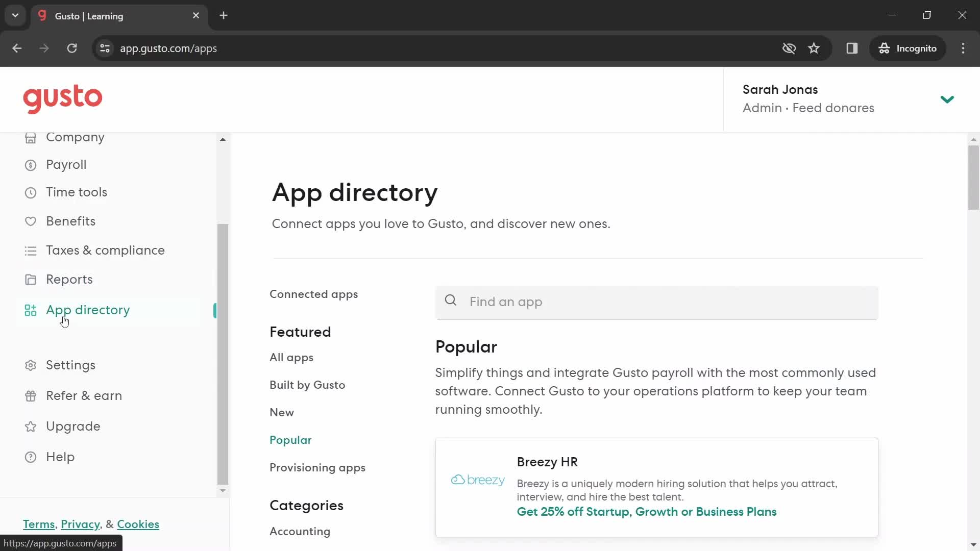This screenshot has height=551, width=980.
Task: Filter by Accounting category
Action: point(300,532)
